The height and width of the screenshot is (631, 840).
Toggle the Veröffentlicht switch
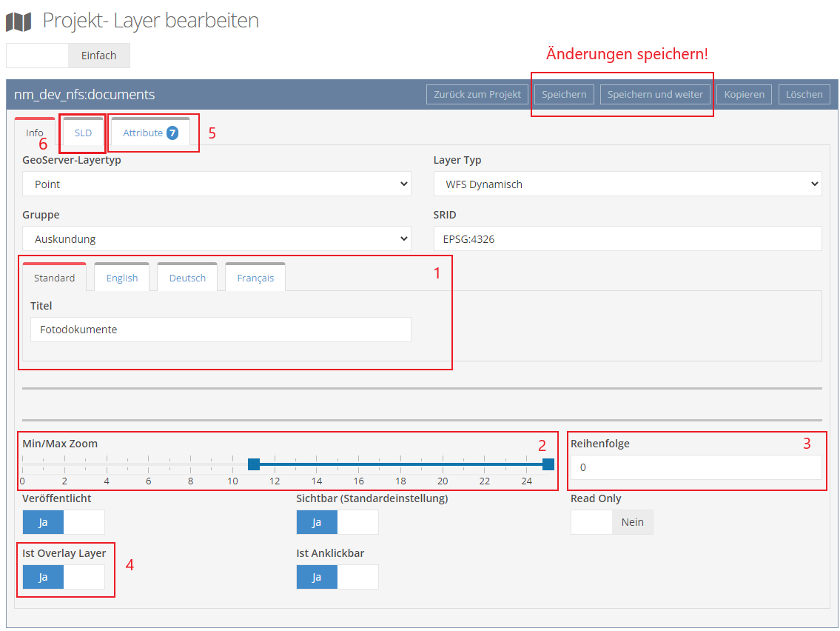63,522
